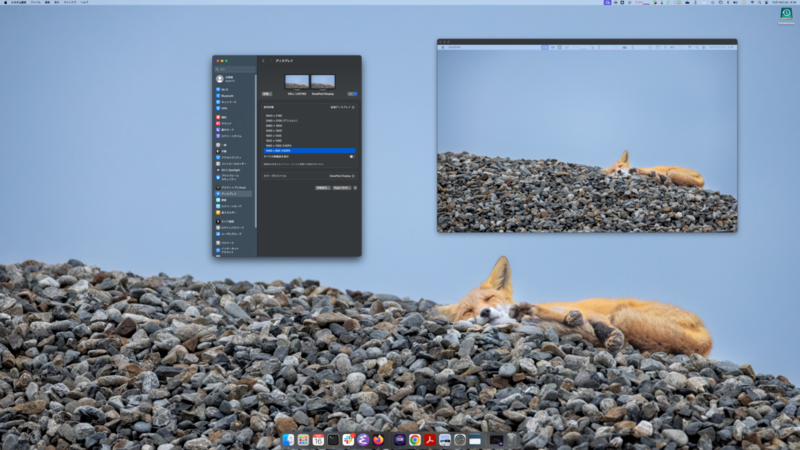Open Launchpad from the Dock

coord(303,440)
